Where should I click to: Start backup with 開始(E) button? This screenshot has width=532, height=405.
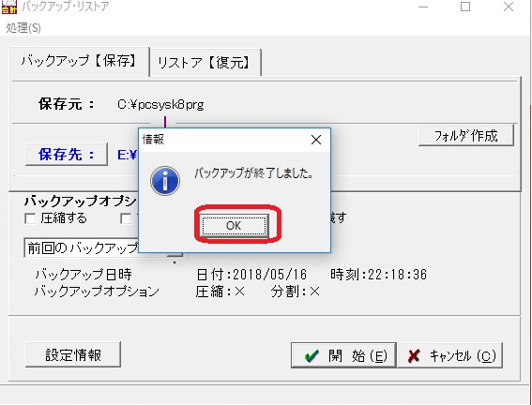pyautogui.click(x=343, y=355)
